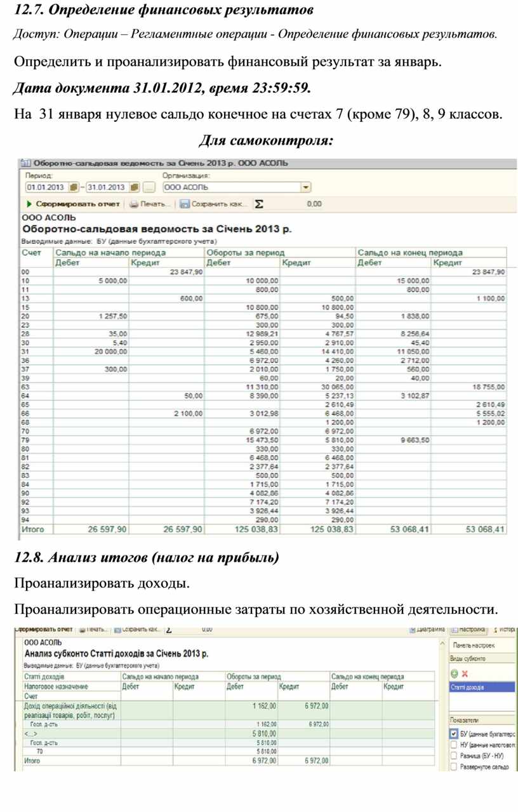This screenshot has height=812, width=518.
Task: Collapse the settings panel with the chevron
Action: 443,644
